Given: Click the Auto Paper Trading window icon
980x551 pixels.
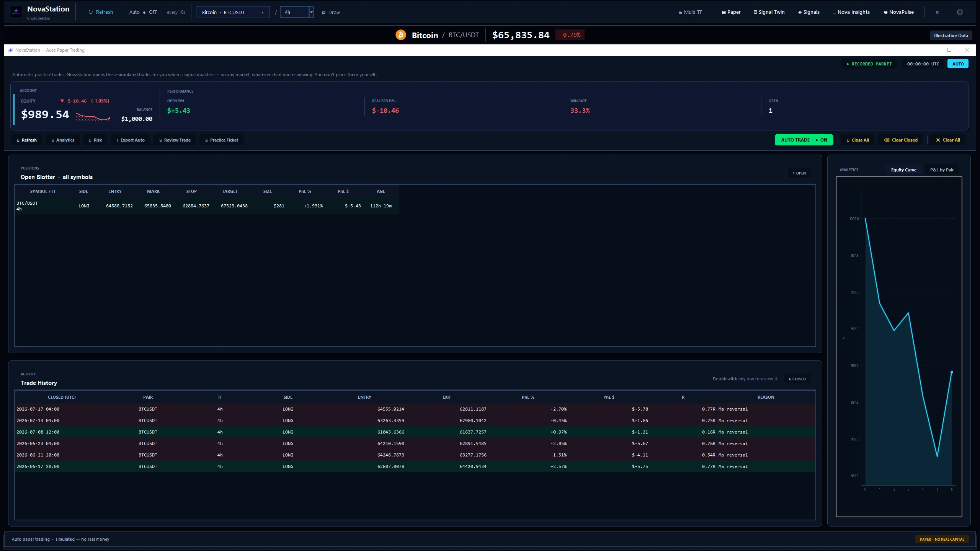Looking at the screenshot, I should [10, 50].
